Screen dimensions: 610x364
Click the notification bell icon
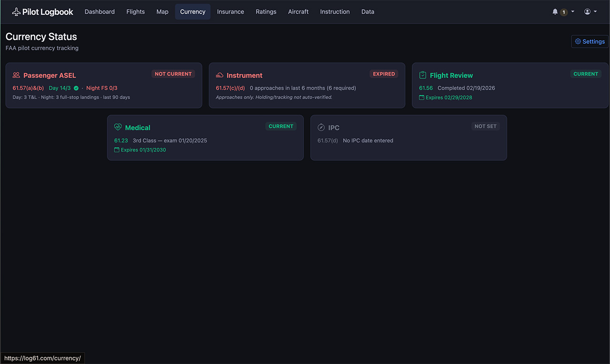(555, 12)
